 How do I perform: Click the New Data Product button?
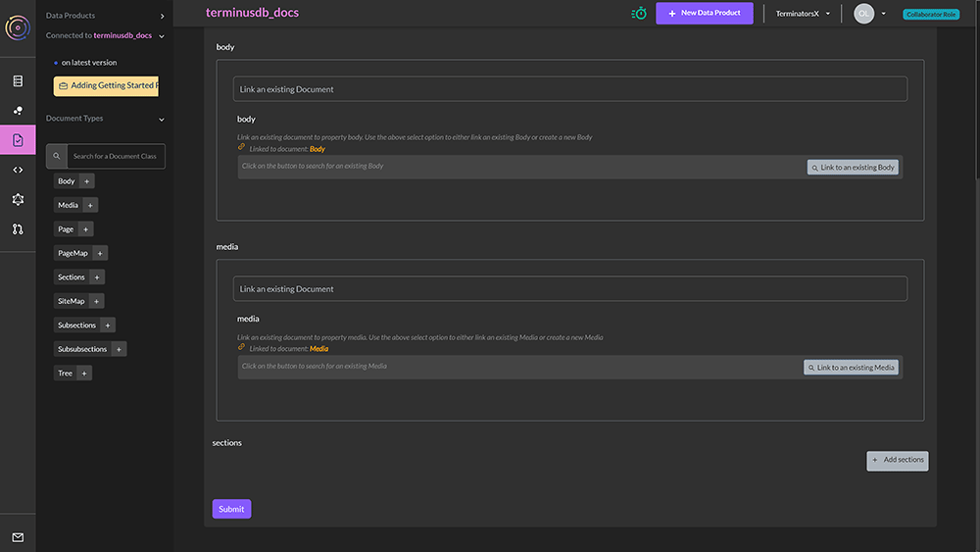705,13
